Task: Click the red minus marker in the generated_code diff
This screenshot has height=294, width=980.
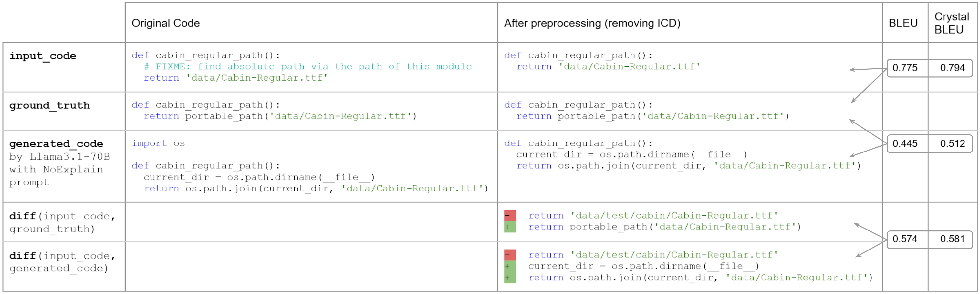Action: pyautogui.click(x=509, y=255)
